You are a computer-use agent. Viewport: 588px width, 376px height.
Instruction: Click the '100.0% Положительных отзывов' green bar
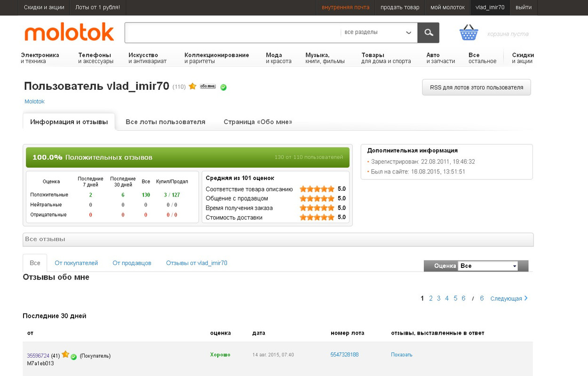tap(188, 157)
